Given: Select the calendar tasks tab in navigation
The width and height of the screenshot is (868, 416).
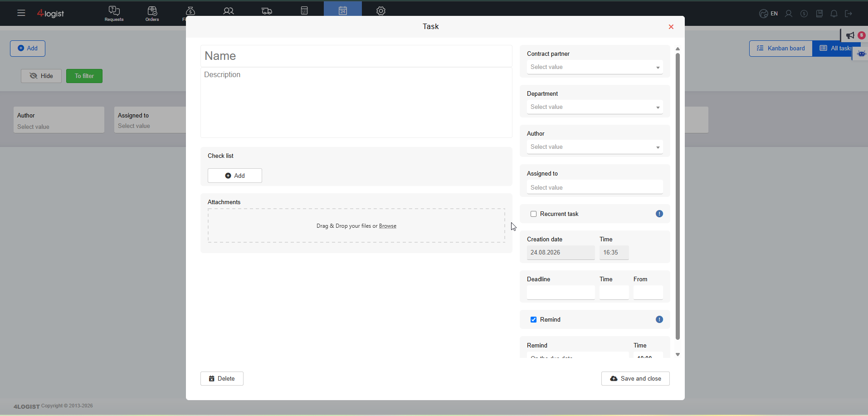Looking at the screenshot, I should click(343, 10).
